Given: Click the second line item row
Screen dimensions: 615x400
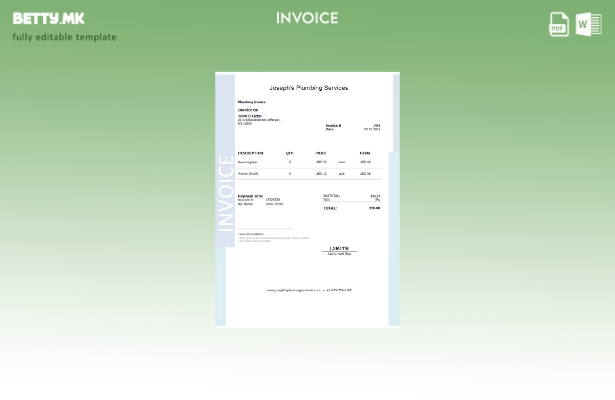Looking at the screenshot, I should [x=308, y=174].
